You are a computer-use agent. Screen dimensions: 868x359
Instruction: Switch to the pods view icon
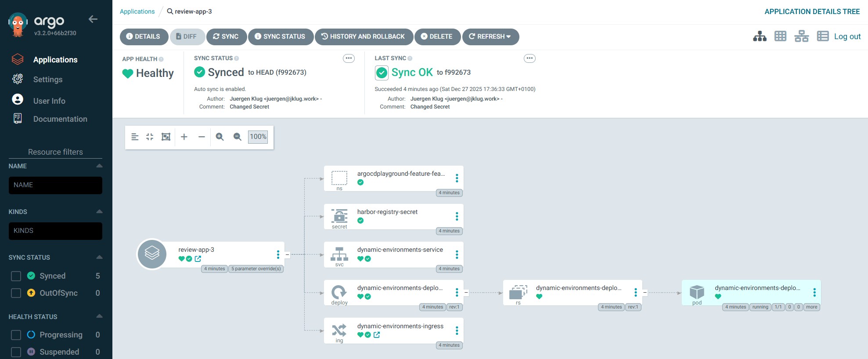(780, 36)
